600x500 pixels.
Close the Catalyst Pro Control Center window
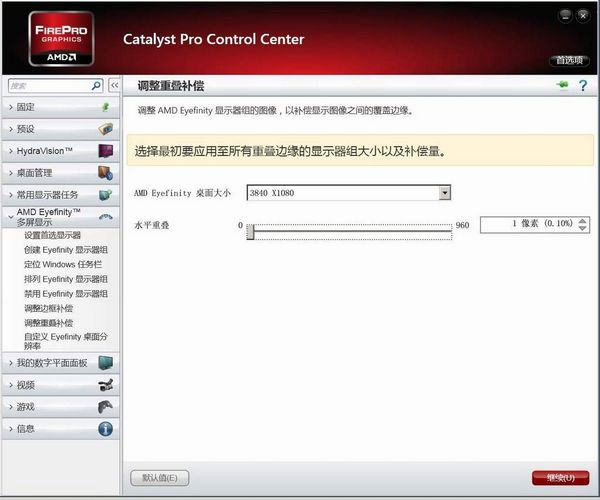(x=583, y=16)
